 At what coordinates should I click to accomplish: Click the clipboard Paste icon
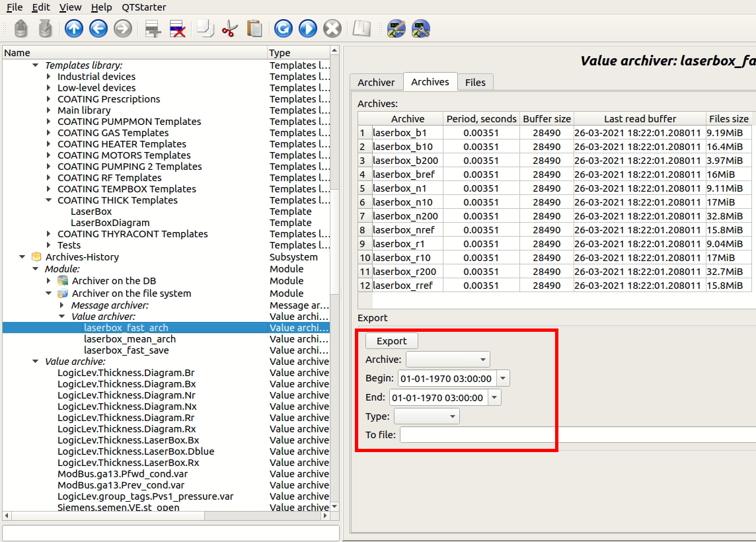coord(254,28)
